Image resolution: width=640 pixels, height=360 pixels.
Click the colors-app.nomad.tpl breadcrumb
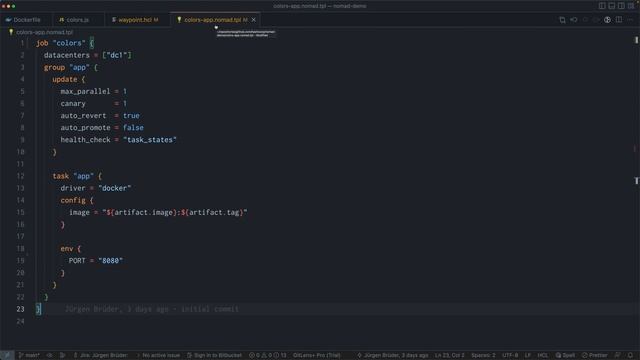click(x=44, y=32)
